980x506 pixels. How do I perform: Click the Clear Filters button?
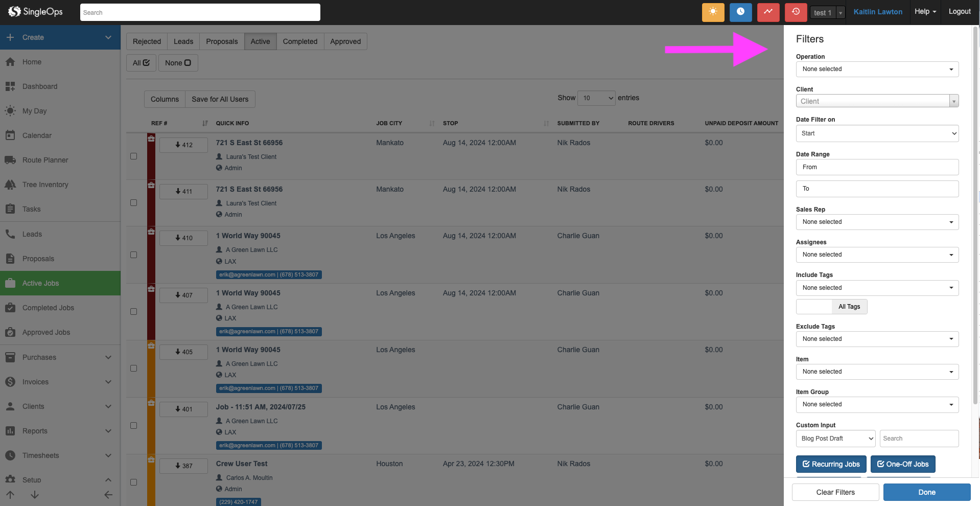(x=835, y=492)
